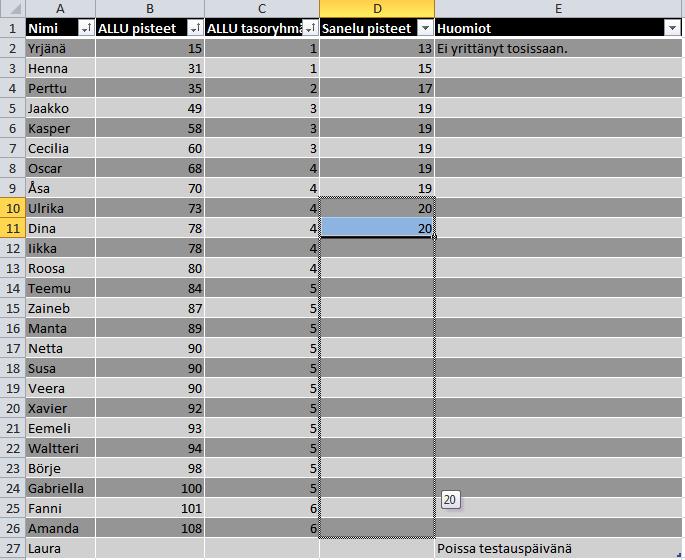Click the cell containing Roosa

60,268
